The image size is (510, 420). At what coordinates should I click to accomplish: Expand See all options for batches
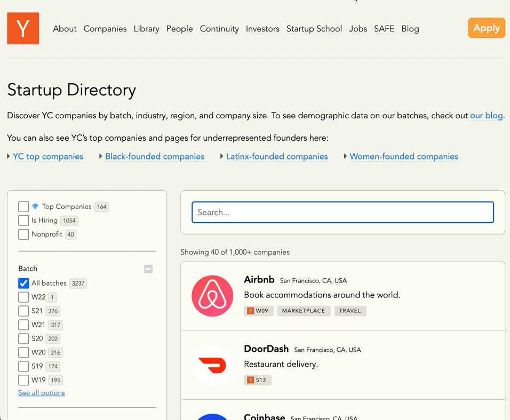[x=42, y=393]
